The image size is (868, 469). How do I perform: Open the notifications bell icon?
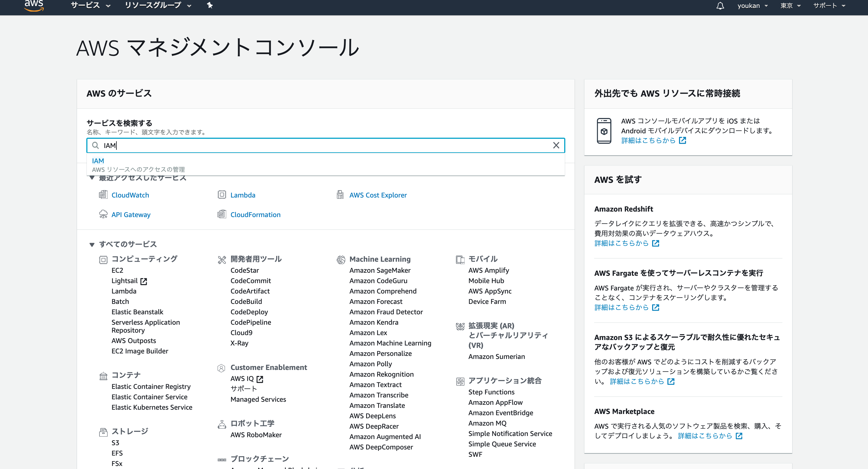pos(720,6)
